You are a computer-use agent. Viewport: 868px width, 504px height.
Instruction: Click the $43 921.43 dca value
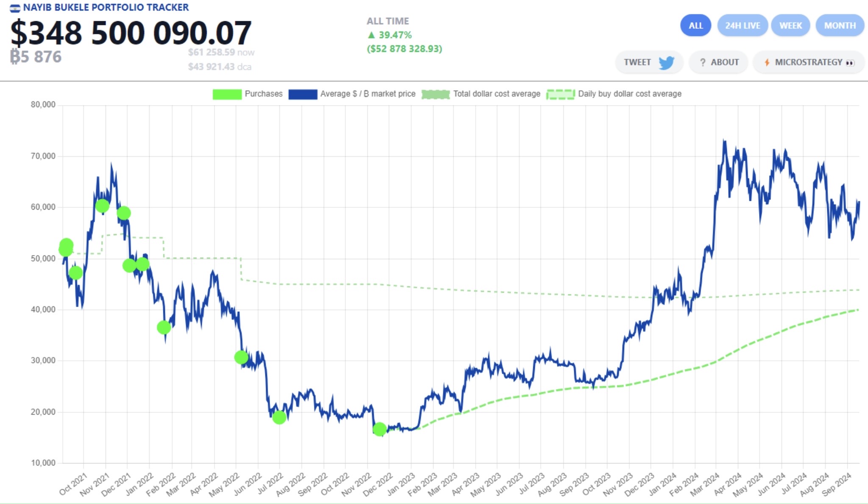tap(220, 67)
